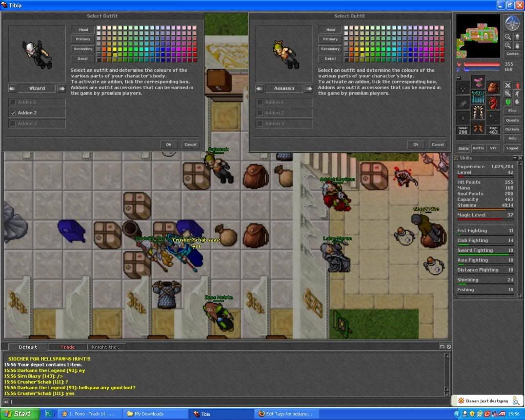The width and height of the screenshot is (525, 420).
Task: Click the Centre minimap button
Action: 512,54
